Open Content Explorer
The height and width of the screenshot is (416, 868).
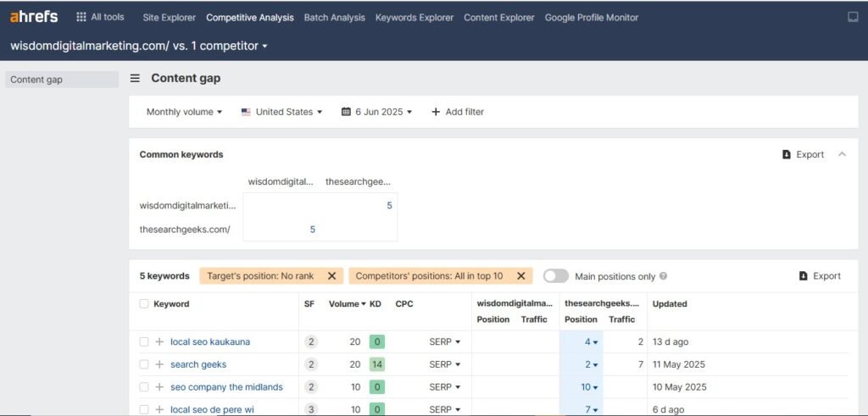click(498, 17)
